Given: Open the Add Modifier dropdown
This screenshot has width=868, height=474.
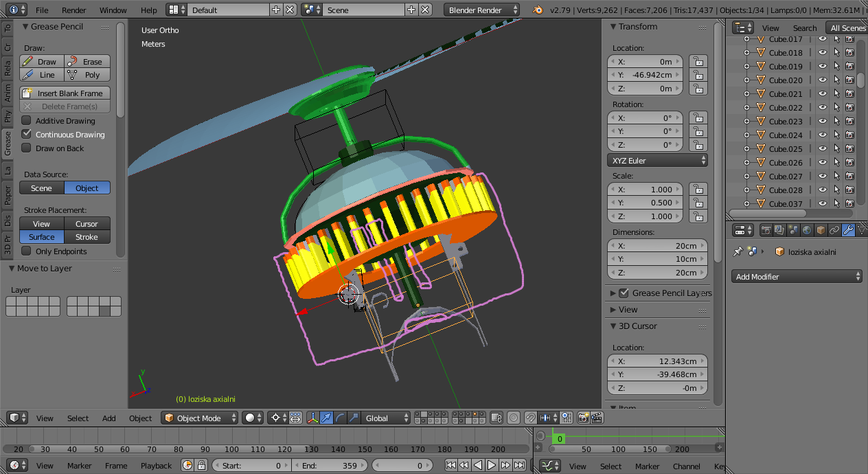Looking at the screenshot, I should 797,277.
